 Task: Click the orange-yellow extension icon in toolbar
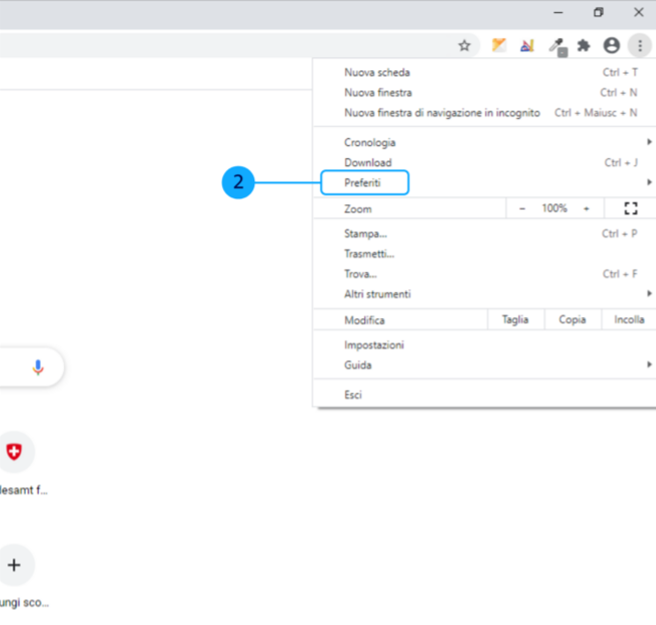tap(499, 45)
